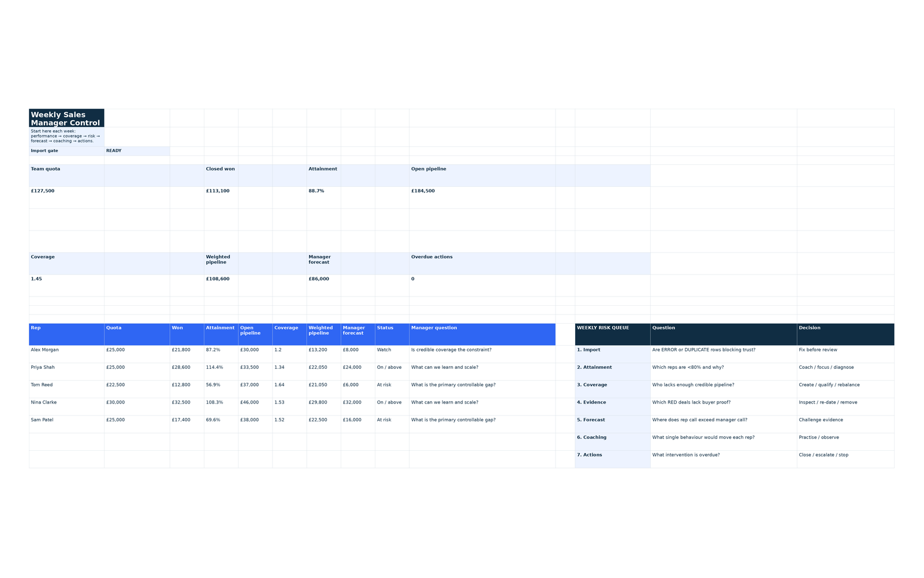Select the Weekly Sales Manager Control title cell
This screenshot has height=578, width=924.
click(66, 118)
